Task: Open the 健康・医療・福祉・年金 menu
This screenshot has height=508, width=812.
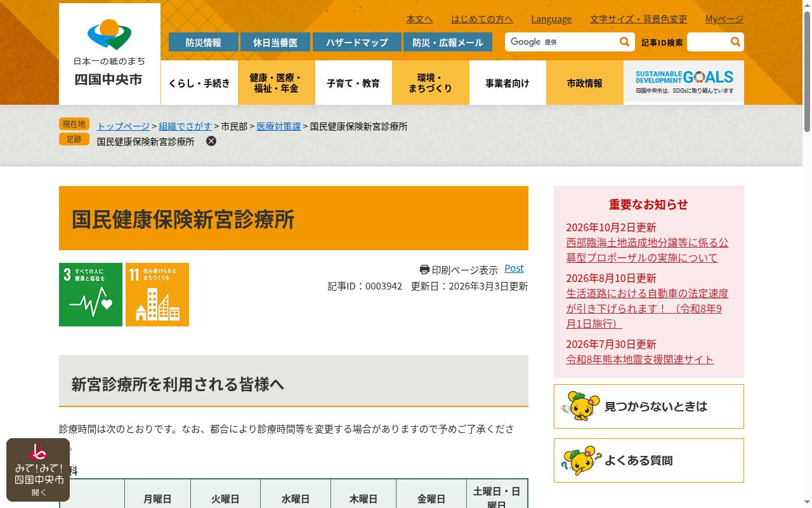Action: click(276, 83)
